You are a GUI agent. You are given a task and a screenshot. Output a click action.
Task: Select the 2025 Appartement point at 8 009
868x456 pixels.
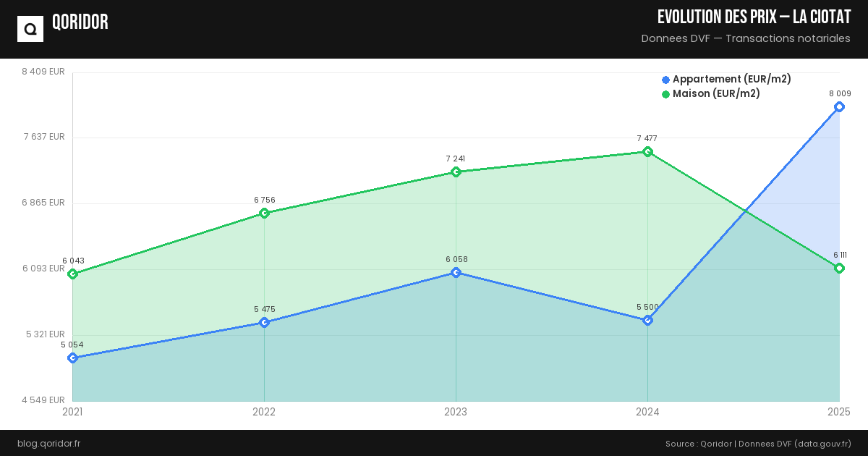pos(839,107)
